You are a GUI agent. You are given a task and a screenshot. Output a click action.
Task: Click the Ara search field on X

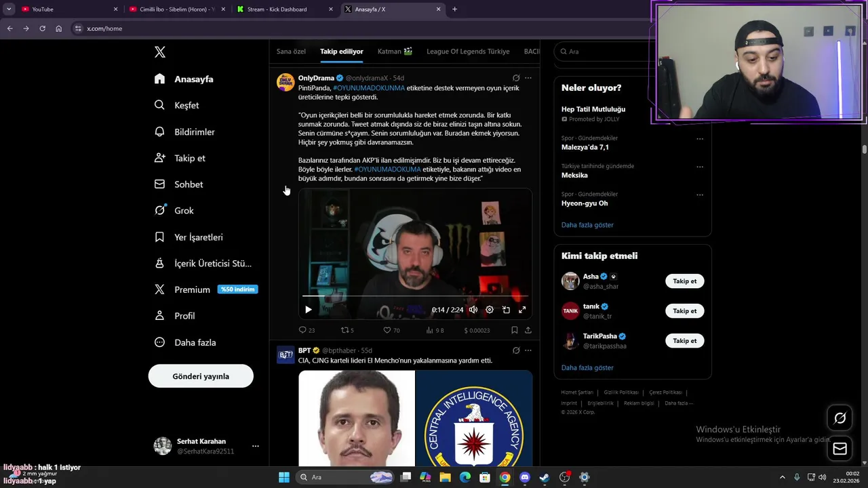(x=604, y=52)
